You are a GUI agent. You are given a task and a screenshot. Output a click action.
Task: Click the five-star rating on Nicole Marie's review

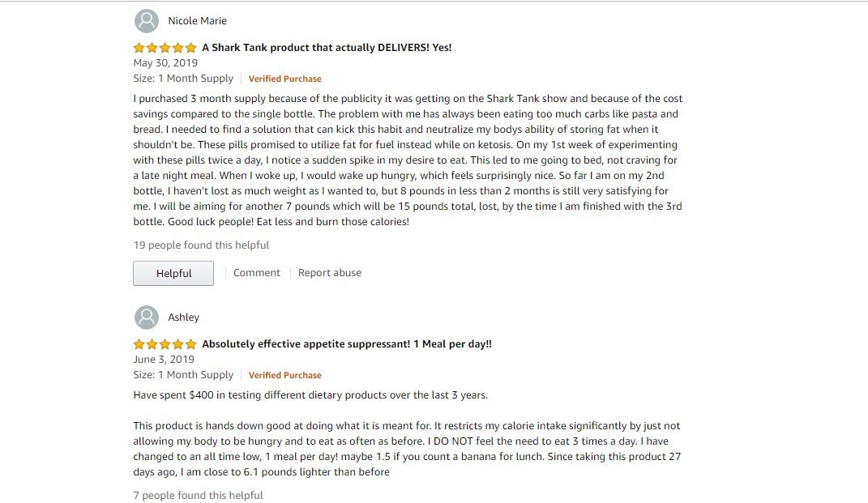[165, 48]
